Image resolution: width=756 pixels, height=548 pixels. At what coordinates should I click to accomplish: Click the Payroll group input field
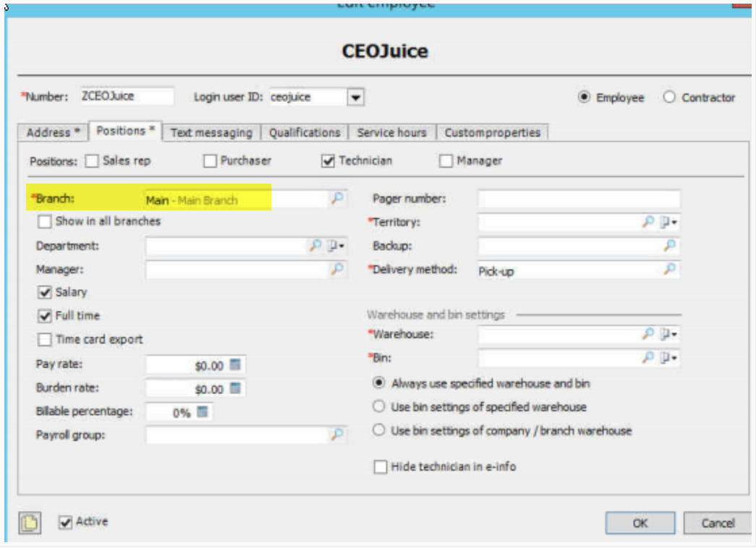(237, 434)
